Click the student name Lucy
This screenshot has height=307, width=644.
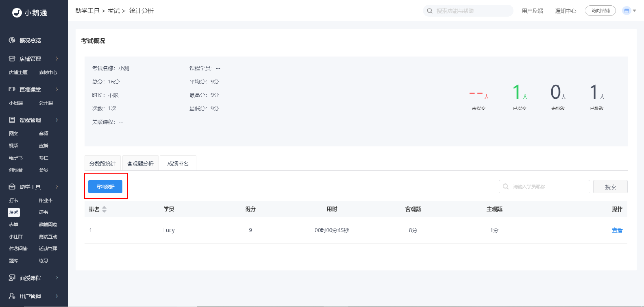[169, 230]
